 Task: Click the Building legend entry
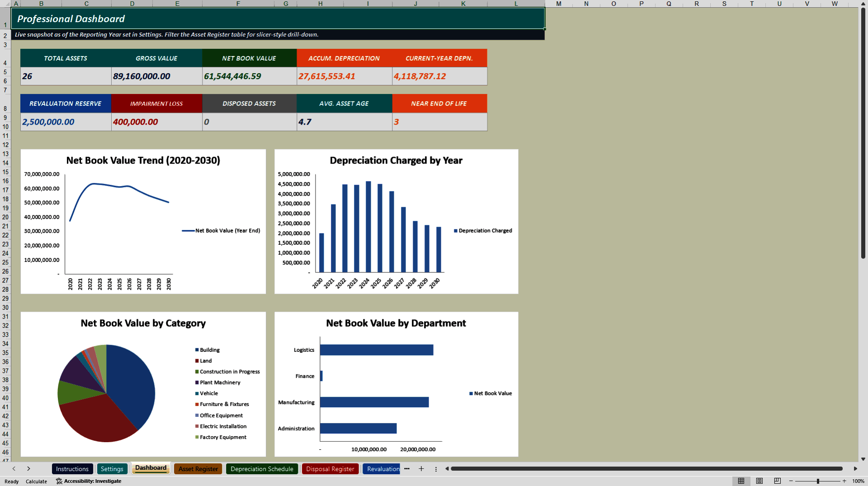click(208, 350)
